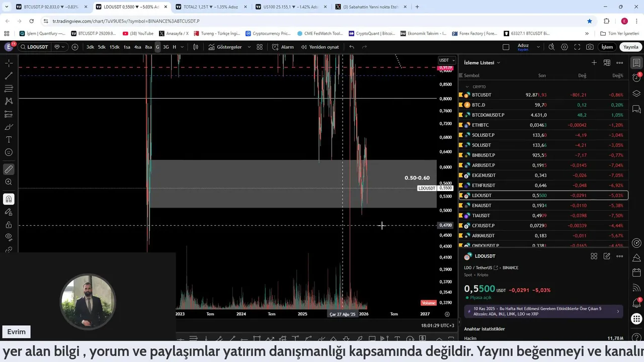Enter fullscreen mode

(x=577, y=47)
